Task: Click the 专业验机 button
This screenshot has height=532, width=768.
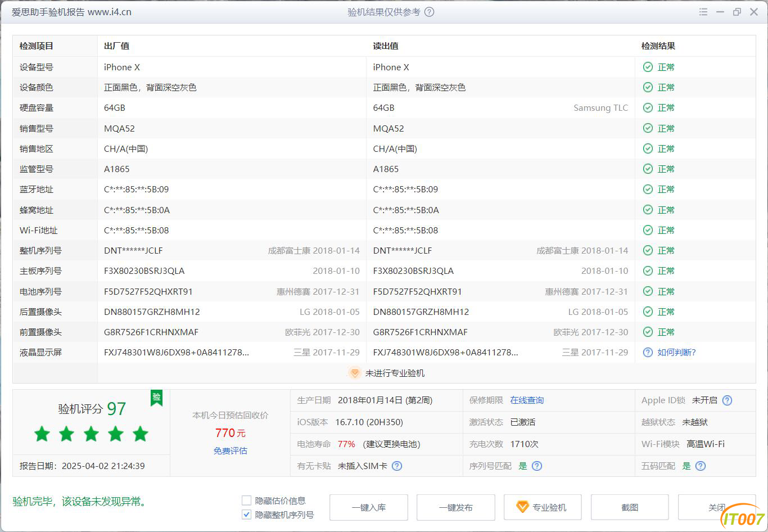Action: [543, 507]
